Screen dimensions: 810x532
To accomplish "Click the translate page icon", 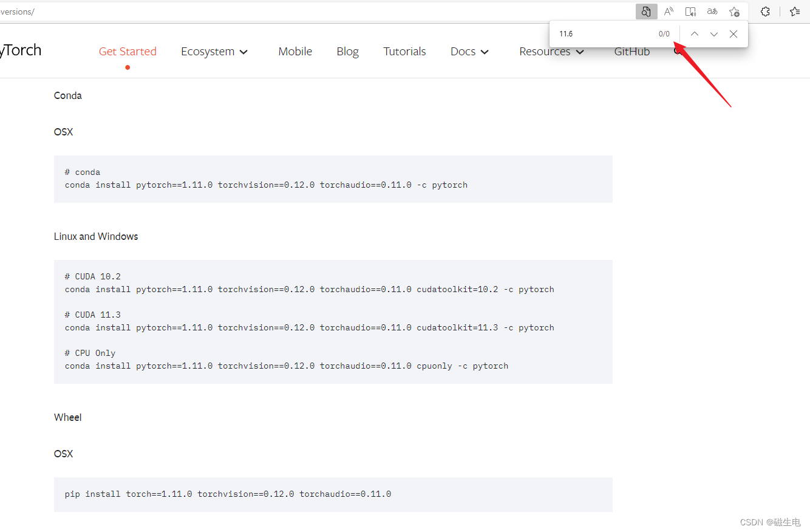I will [712, 12].
